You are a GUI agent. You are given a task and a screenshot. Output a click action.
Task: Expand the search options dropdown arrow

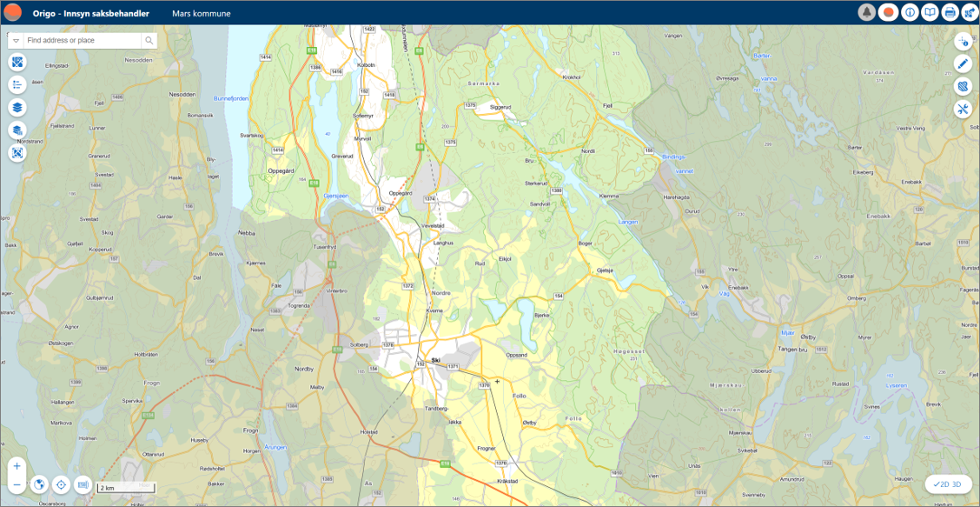point(16,41)
